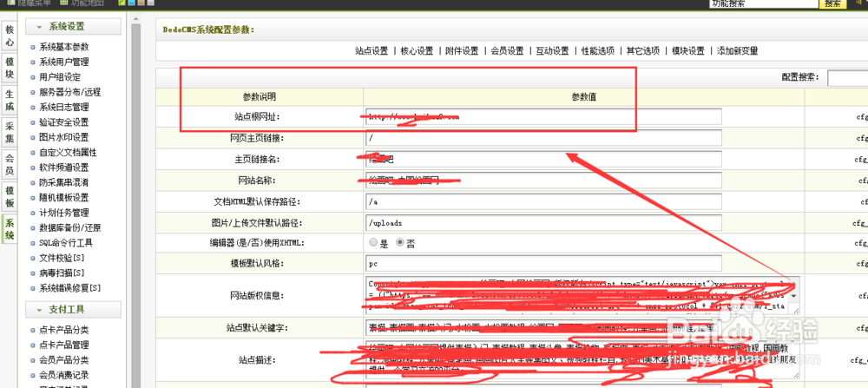The width and height of the screenshot is (868, 388).
Task: Open 随机模板设置 in the sidebar
Action: point(63,198)
